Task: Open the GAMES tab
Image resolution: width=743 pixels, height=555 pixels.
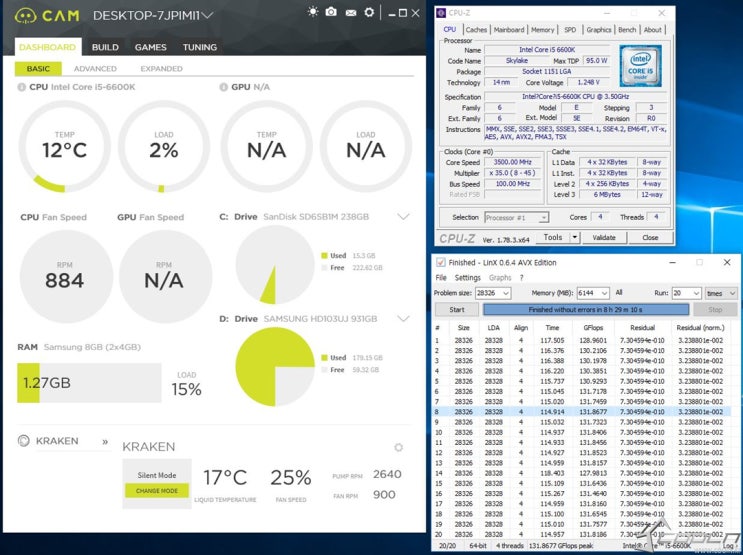Action: [150, 47]
